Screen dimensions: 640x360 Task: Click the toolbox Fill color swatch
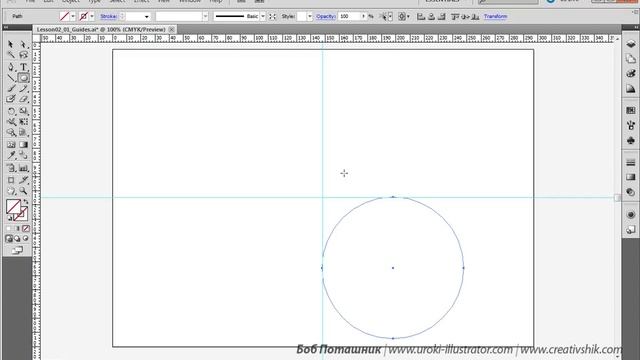(13, 207)
